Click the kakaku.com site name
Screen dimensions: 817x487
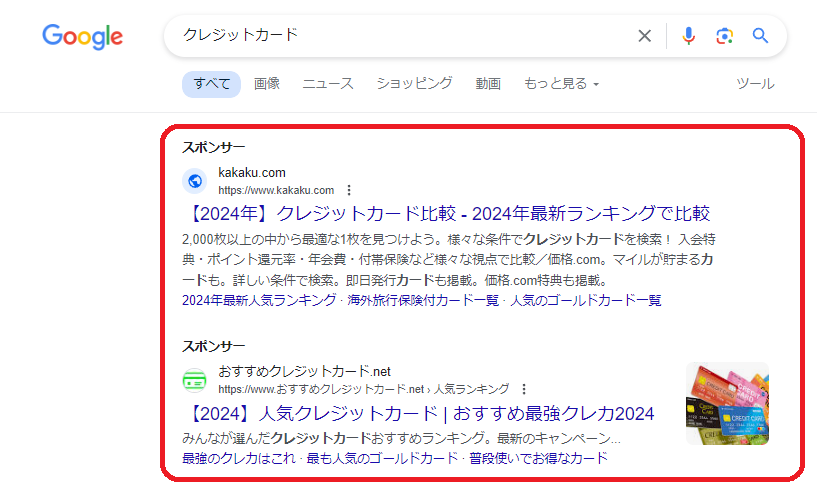pos(252,172)
